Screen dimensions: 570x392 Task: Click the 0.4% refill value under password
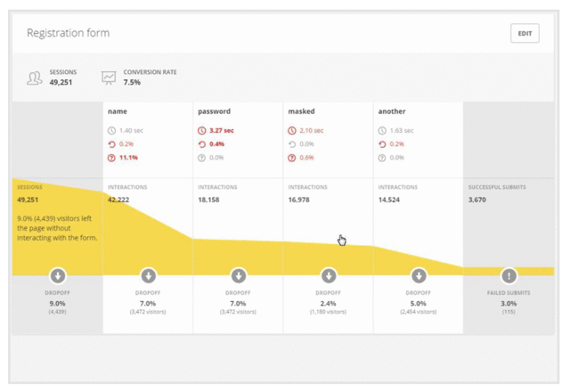[x=217, y=144]
